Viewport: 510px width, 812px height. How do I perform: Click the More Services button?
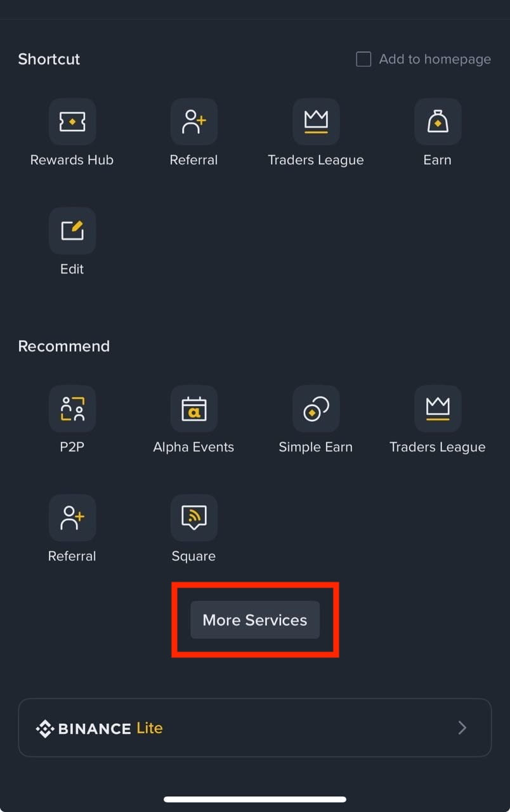click(255, 620)
